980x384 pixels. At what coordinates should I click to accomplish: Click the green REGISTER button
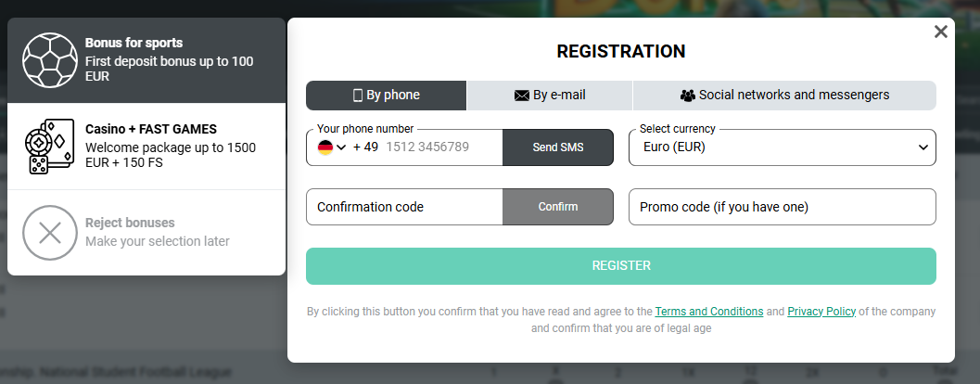621,266
